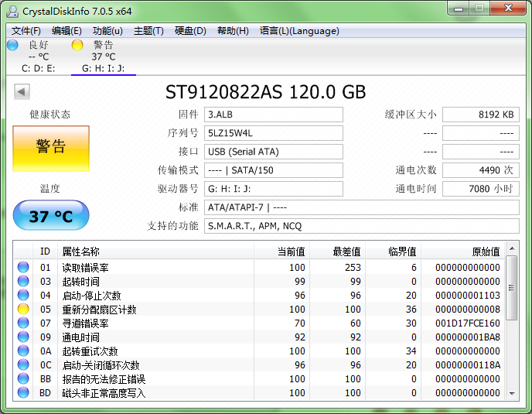Go to previous disk with left arrow
Viewport: 532px width, 414px height.
pos(22,91)
